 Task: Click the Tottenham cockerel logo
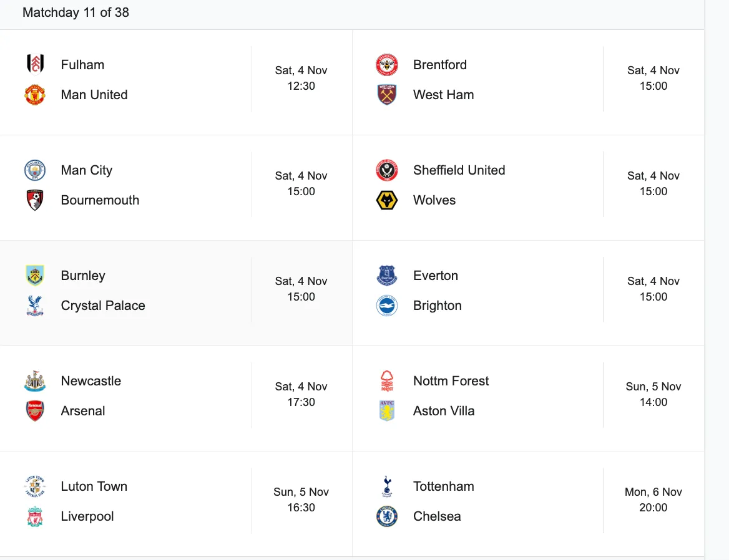tap(387, 486)
